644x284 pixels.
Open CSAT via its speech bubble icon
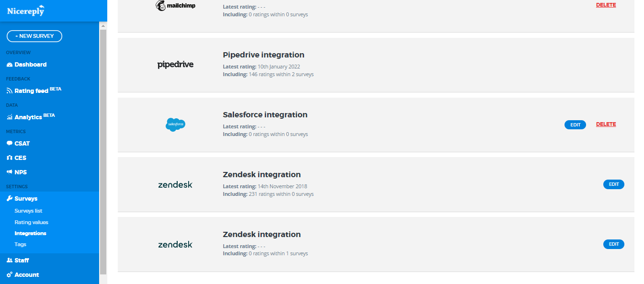pos(10,143)
